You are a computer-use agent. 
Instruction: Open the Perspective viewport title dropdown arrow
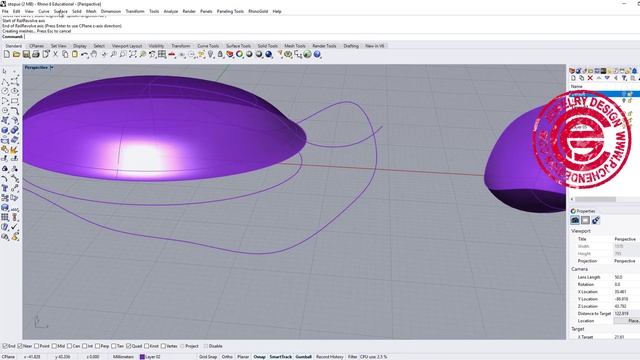(x=52, y=67)
